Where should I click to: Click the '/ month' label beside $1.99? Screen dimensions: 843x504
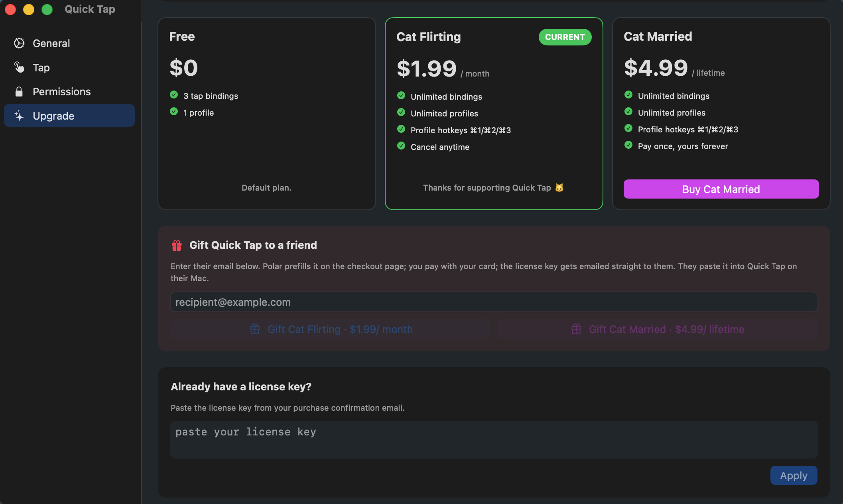point(475,74)
